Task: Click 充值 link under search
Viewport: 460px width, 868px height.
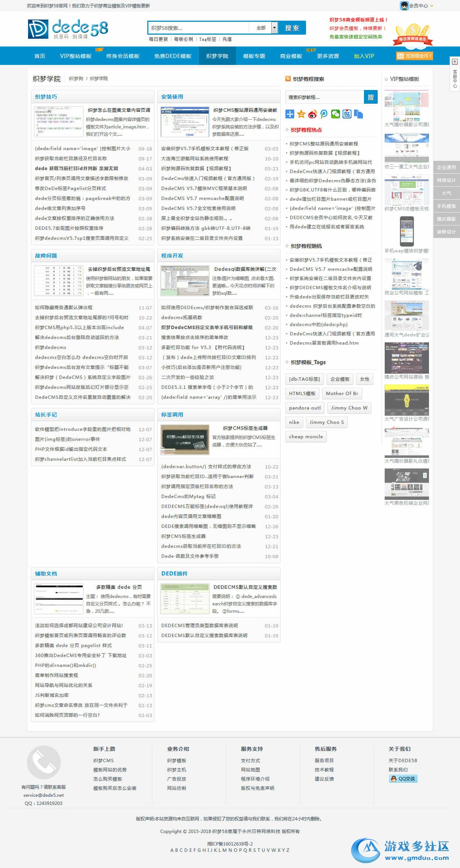Action: pyautogui.click(x=227, y=39)
